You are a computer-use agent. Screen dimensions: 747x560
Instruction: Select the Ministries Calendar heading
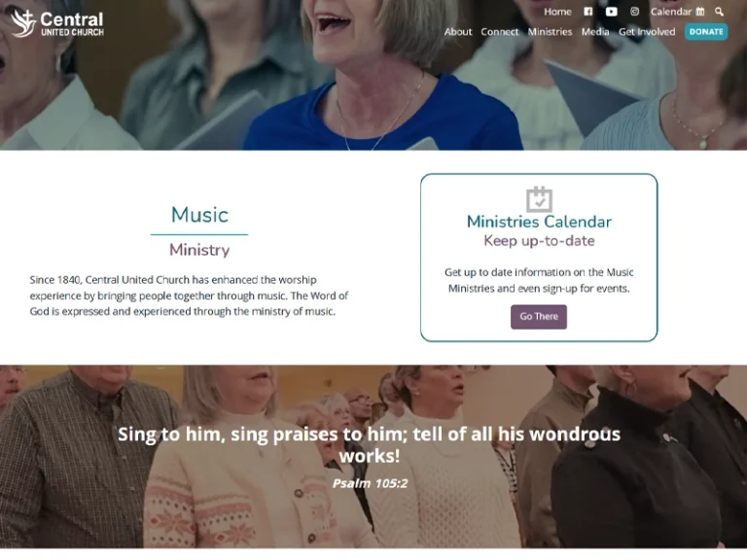tap(539, 222)
